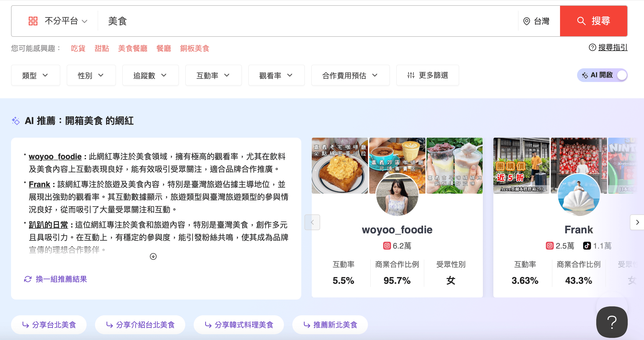Click the sliders icon in 更多篩選

pos(411,75)
